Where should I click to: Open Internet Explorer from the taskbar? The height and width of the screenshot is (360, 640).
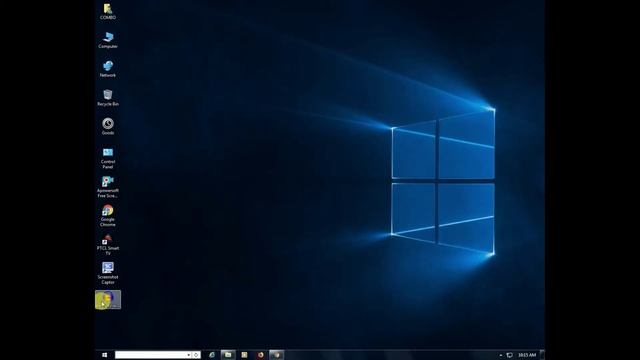212,355
